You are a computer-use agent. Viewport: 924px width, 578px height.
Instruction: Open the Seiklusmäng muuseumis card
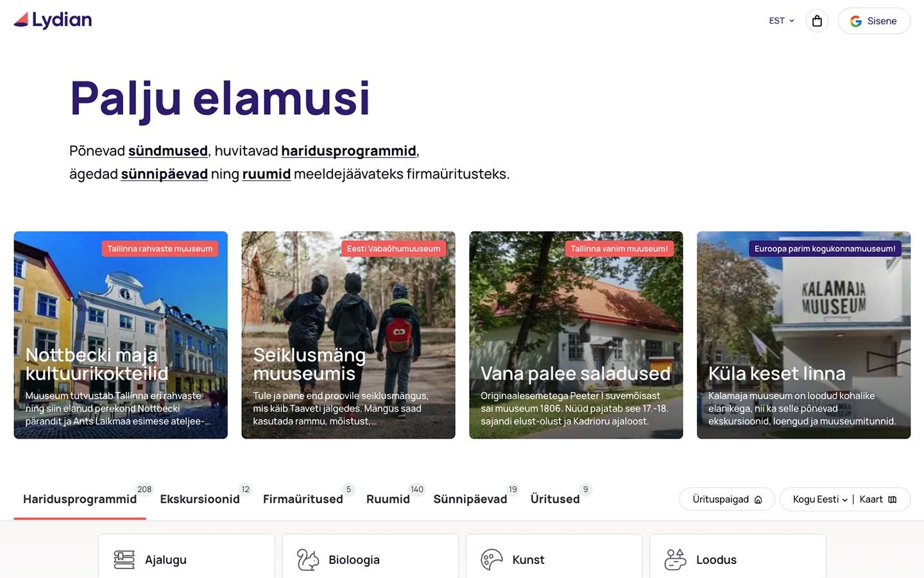[x=348, y=335]
